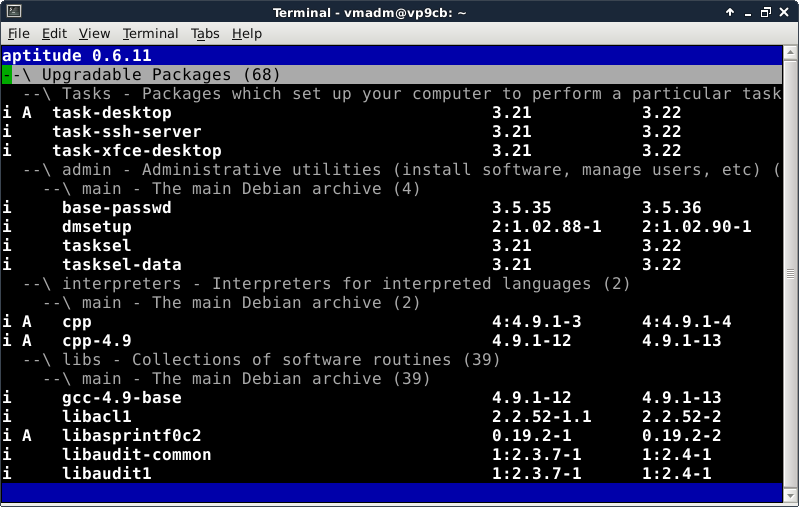Open the View menu
This screenshot has width=799, height=507.
tap(94, 33)
